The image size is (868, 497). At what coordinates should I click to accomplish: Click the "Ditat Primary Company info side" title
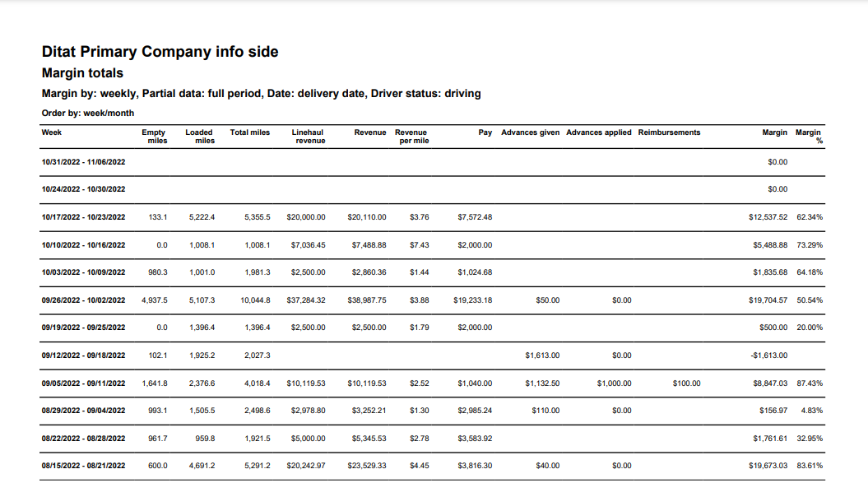(x=160, y=52)
